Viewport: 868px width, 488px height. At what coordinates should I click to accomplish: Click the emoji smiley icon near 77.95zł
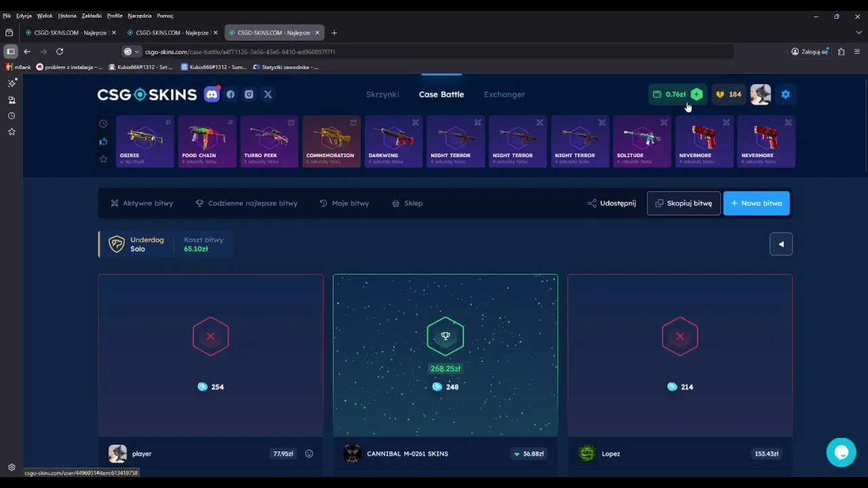pyautogui.click(x=309, y=453)
